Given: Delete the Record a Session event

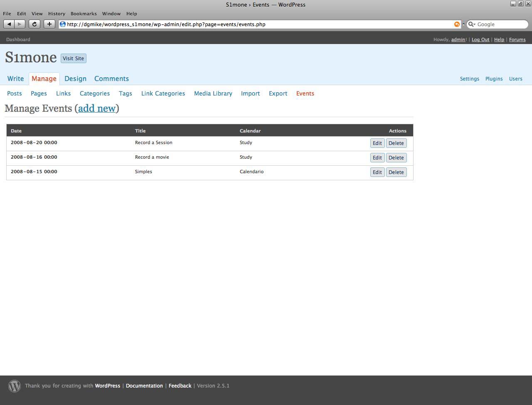Looking at the screenshot, I should [x=396, y=143].
